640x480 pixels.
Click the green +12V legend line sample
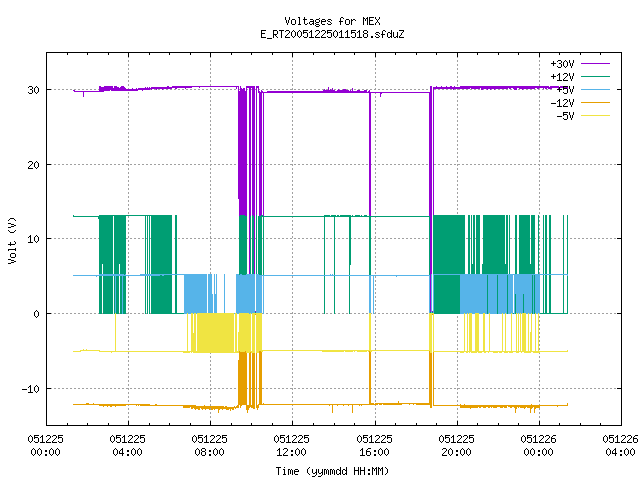(x=595, y=76)
